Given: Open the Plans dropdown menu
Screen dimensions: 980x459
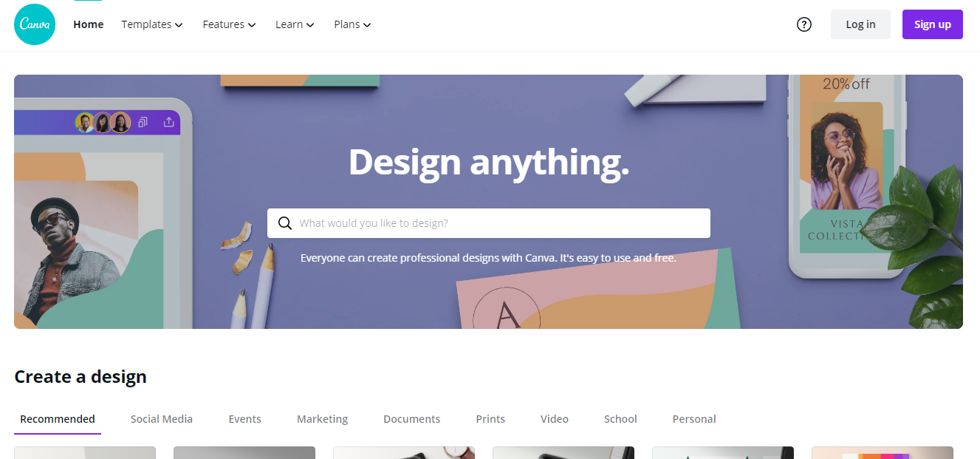Looking at the screenshot, I should (x=352, y=24).
